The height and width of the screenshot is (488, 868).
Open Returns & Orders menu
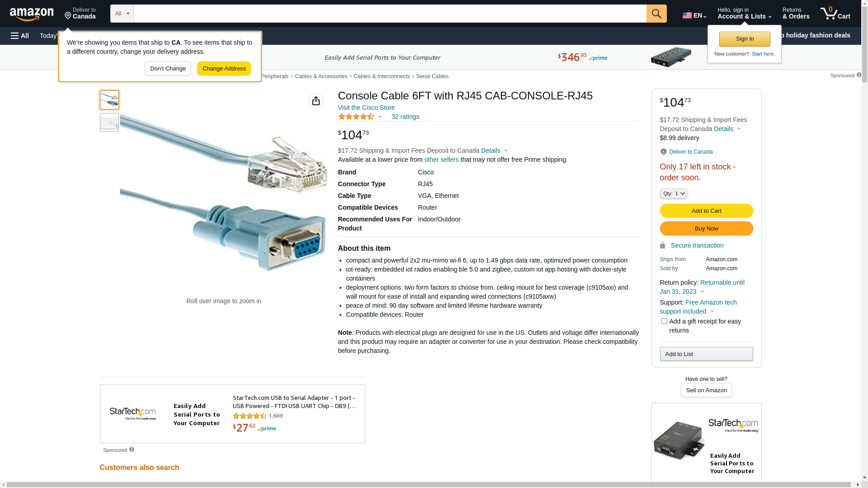[796, 14]
